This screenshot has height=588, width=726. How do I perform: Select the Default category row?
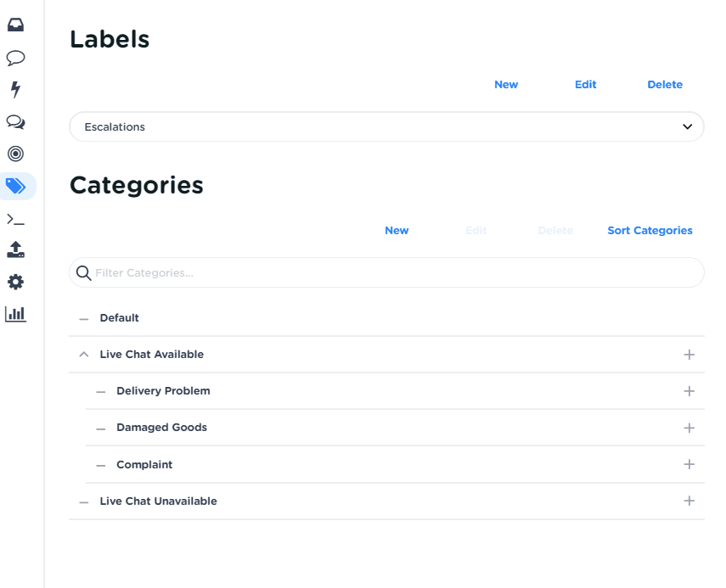(x=120, y=318)
